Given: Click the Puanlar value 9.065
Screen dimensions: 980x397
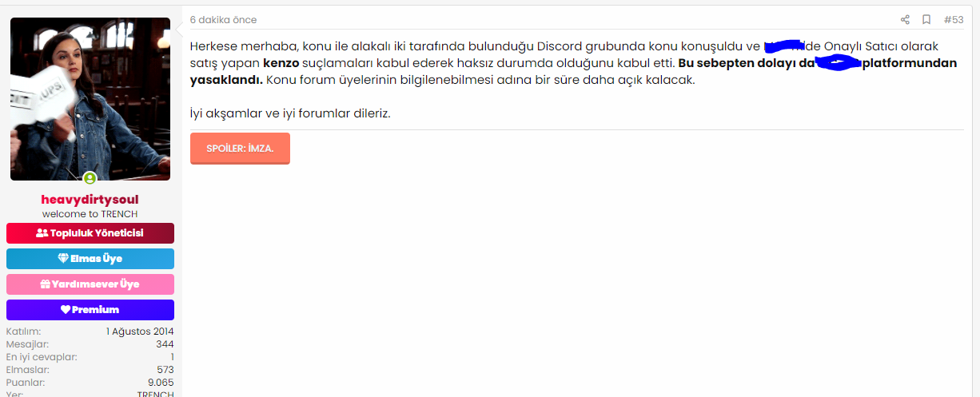Looking at the screenshot, I should pyautogui.click(x=161, y=383).
